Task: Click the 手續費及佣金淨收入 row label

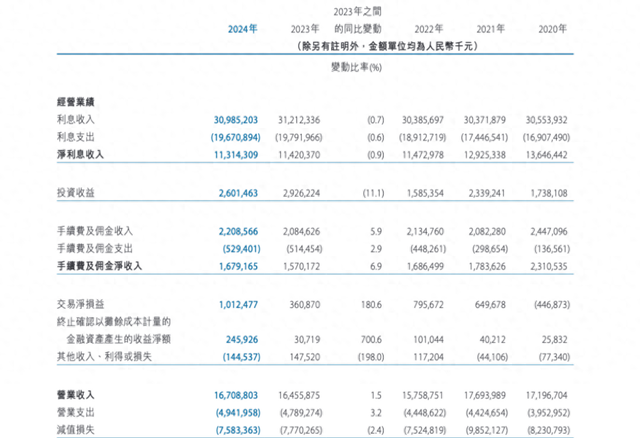Action: 99,266
